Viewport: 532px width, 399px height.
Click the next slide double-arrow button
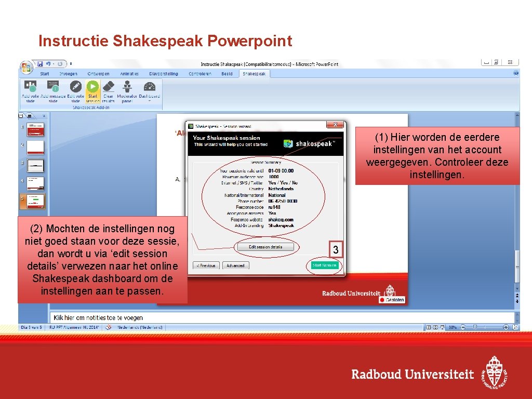pos(517,301)
